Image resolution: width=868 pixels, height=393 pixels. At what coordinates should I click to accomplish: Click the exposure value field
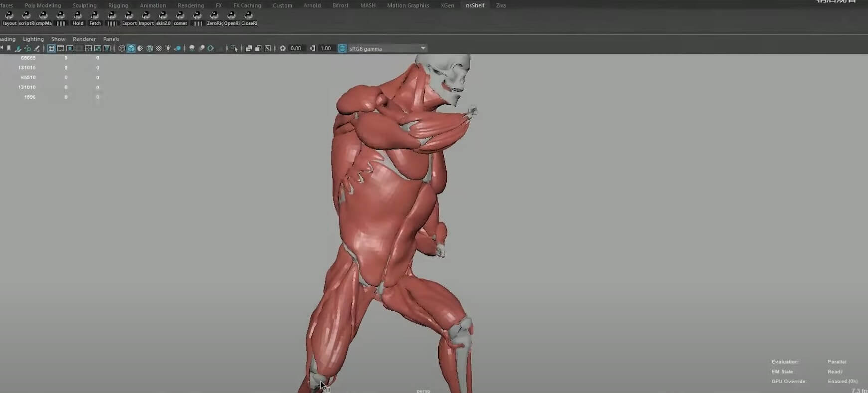[296, 48]
